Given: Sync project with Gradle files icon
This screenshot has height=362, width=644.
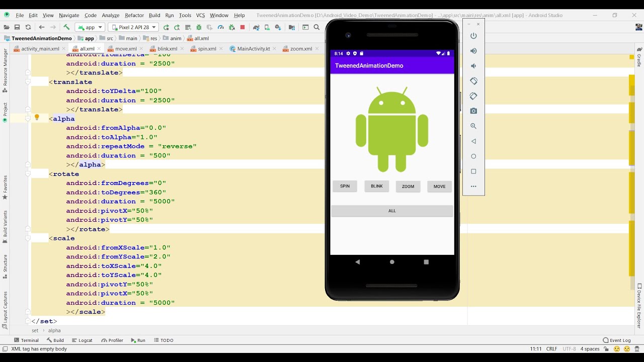Looking at the screenshot, I should [x=256, y=27].
